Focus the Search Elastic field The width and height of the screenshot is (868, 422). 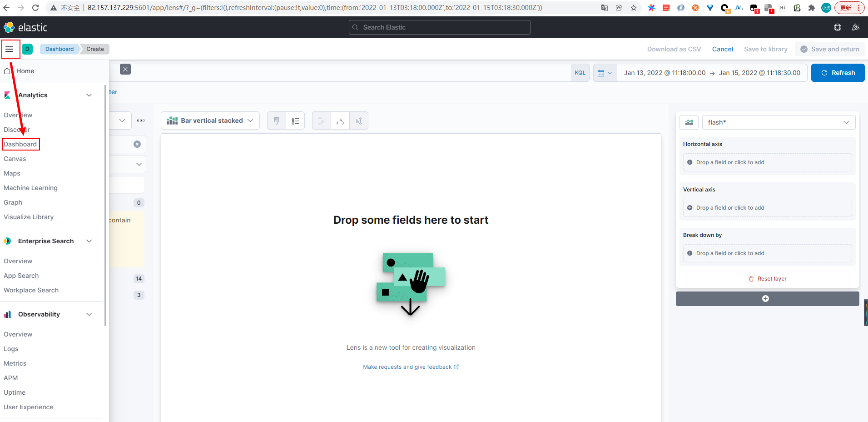click(439, 27)
